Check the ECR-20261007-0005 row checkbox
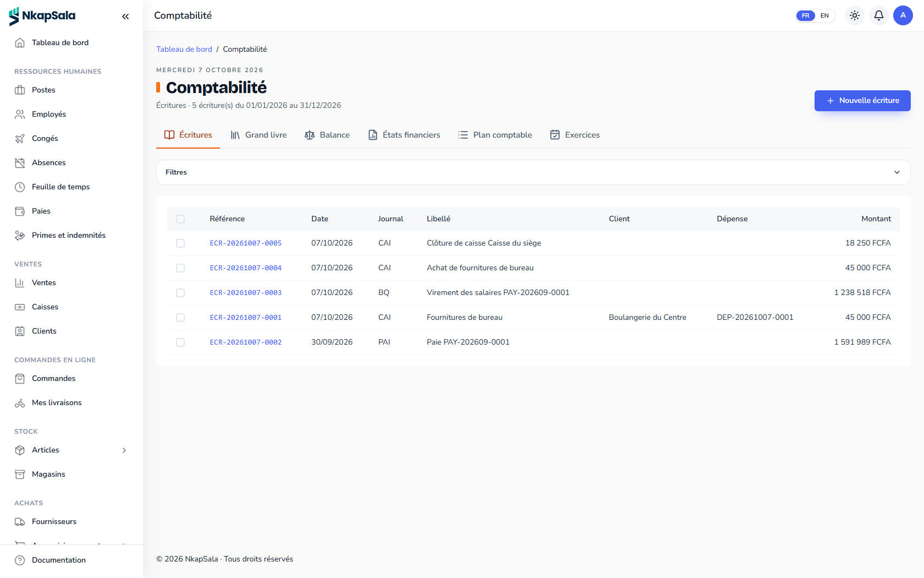The height and width of the screenshot is (578, 924). click(180, 243)
